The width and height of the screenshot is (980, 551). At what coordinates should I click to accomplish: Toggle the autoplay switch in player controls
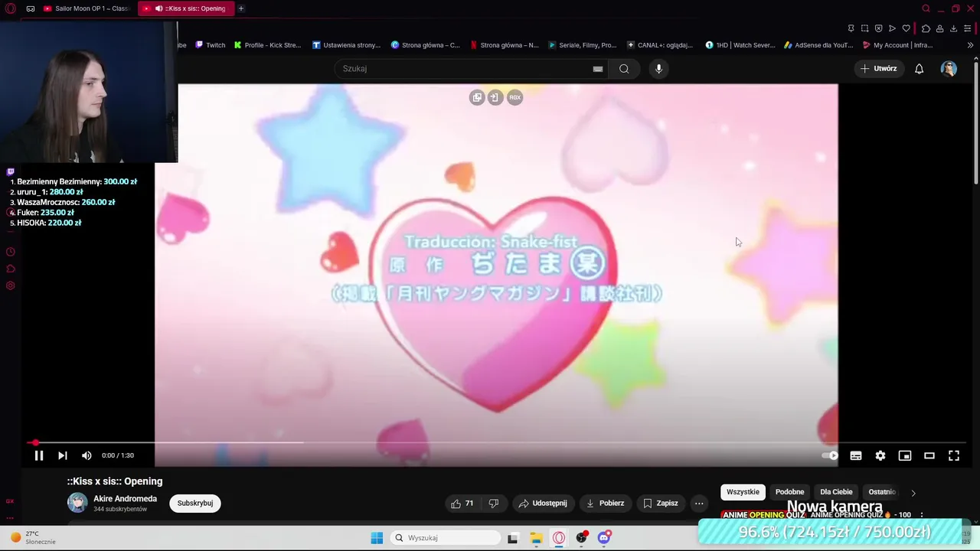(x=830, y=455)
